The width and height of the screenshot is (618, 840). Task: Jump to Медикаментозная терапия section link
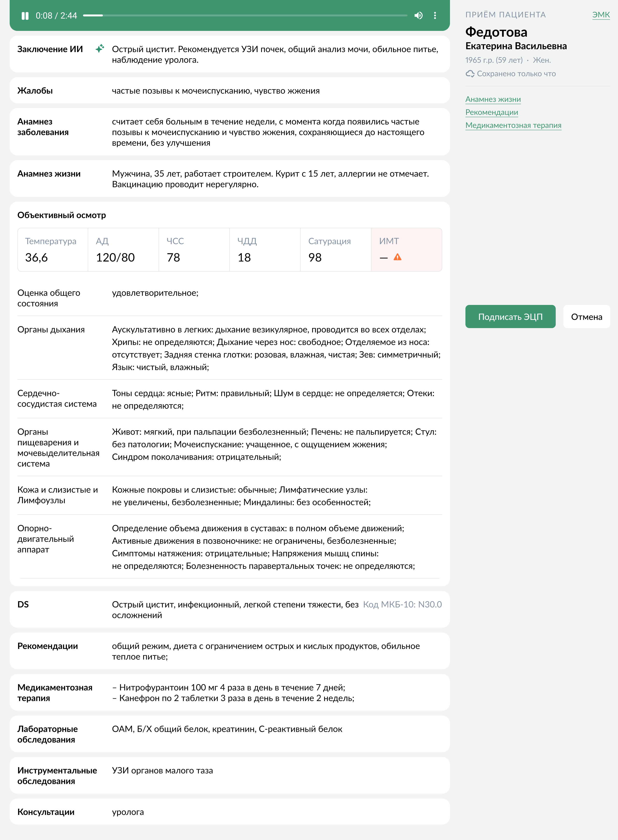point(513,125)
